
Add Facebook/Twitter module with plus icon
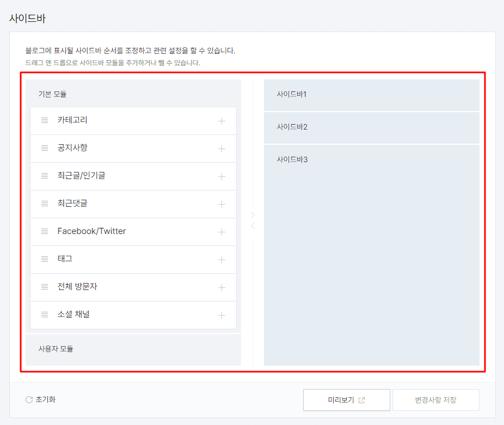coord(222,231)
